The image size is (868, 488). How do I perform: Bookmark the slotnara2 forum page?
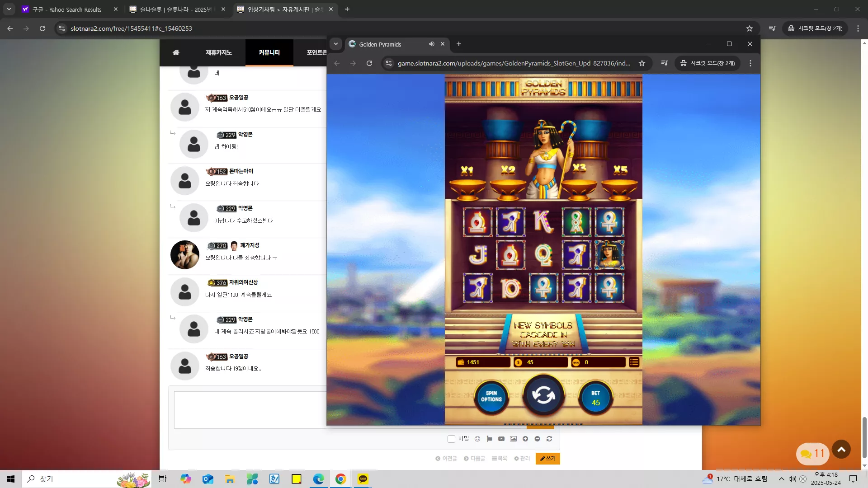point(750,28)
